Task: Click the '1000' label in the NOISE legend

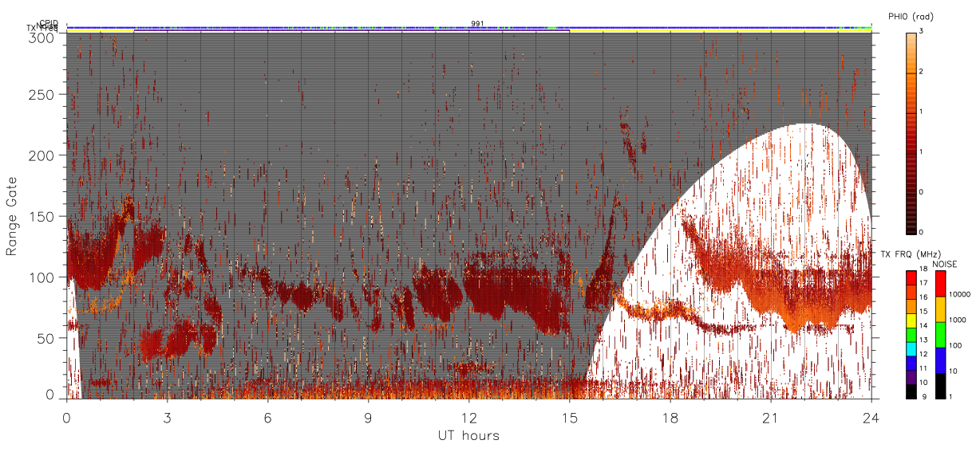Action: [959, 320]
